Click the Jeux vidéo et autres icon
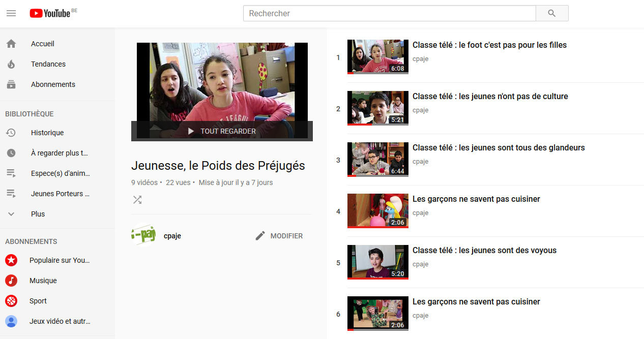 point(11,321)
